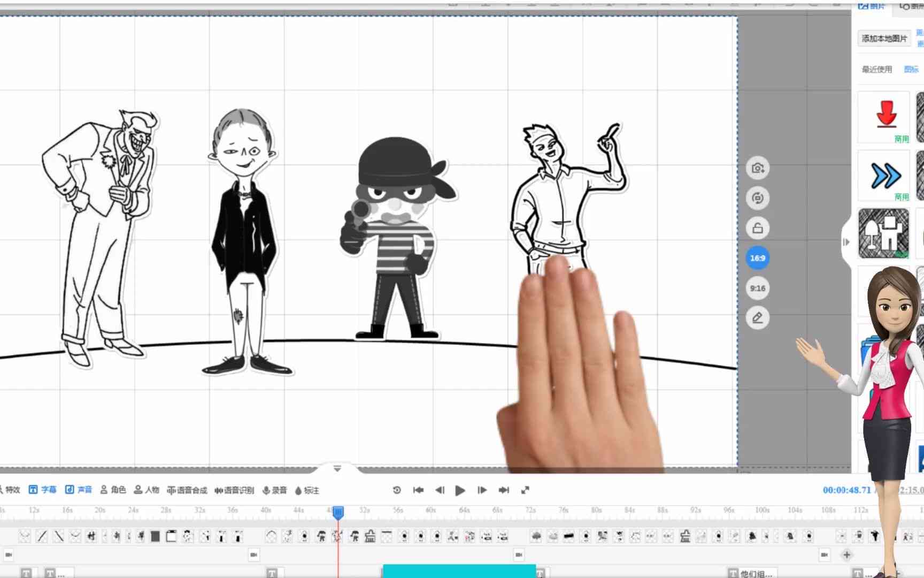
Task: Click the 100s mark on ruler
Action: coord(762,510)
